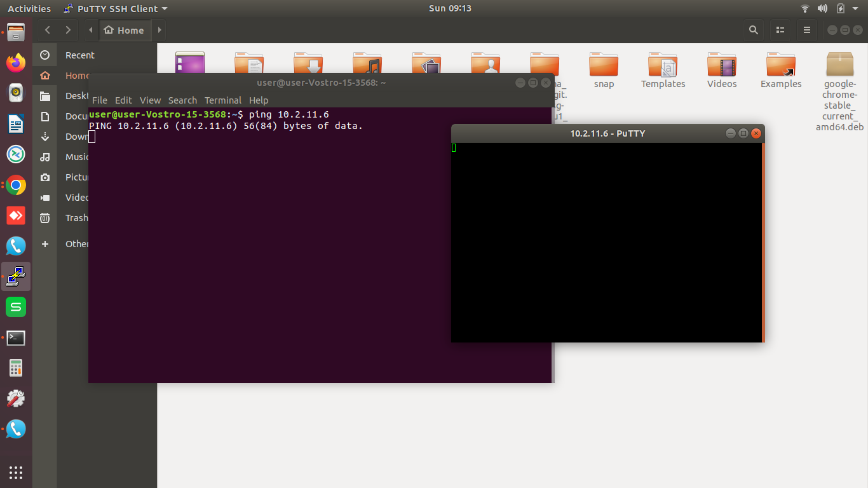Show Applications grid at dock bottom
The image size is (868, 488).
[x=16, y=472]
